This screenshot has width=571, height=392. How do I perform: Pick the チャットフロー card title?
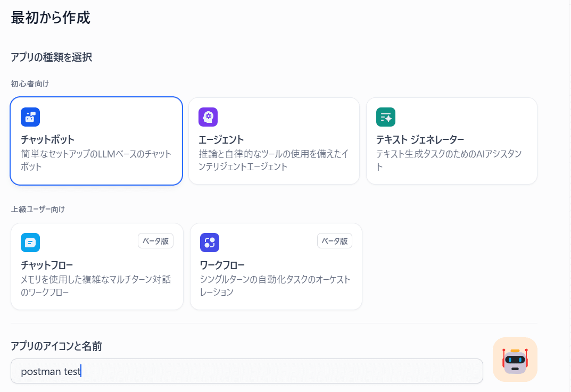click(47, 265)
